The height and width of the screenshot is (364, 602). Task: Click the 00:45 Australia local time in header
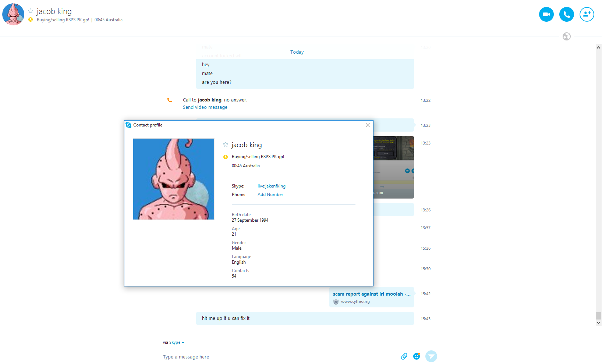109,20
